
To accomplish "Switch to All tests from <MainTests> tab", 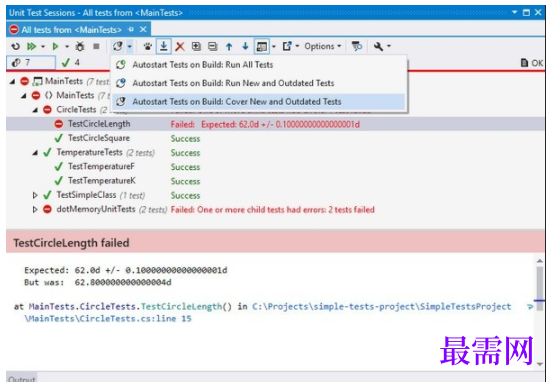I will [x=71, y=30].
